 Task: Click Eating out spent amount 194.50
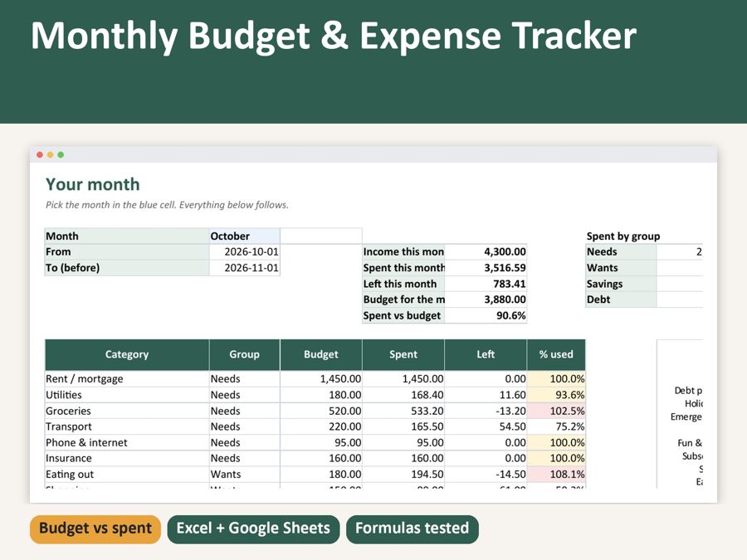tap(403, 475)
